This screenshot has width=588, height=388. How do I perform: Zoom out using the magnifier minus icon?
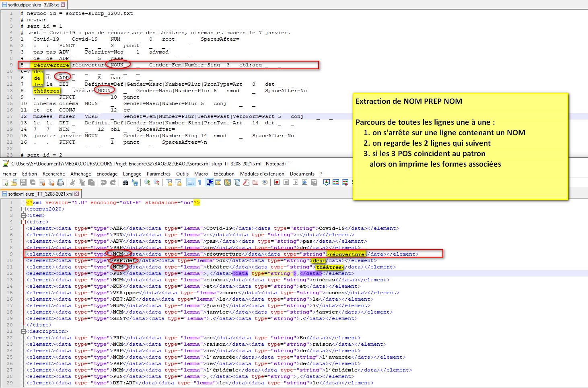tap(156, 182)
